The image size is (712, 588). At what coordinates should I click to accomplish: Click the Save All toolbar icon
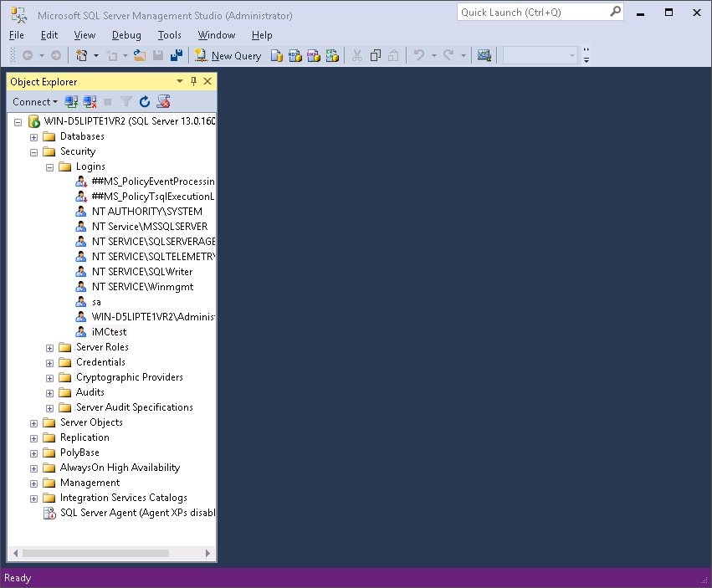pyautogui.click(x=177, y=55)
